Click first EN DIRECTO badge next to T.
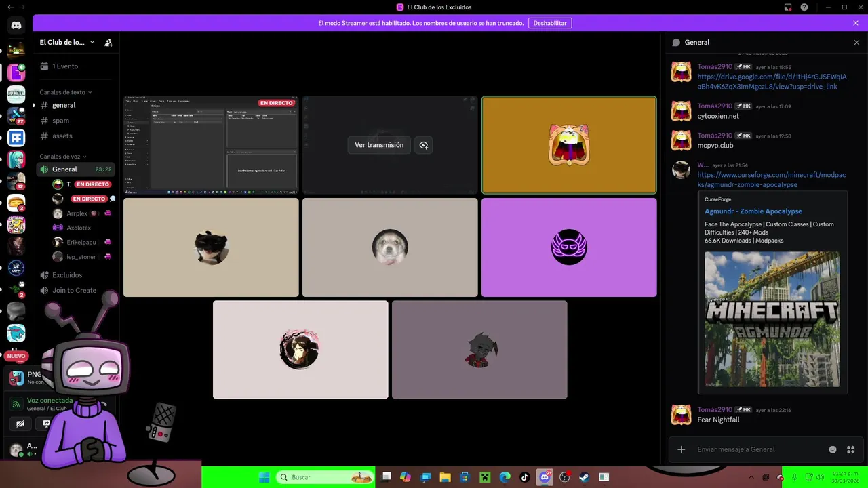This screenshot has height=488, width=868. pyautogui.click(x=93, y=184)
